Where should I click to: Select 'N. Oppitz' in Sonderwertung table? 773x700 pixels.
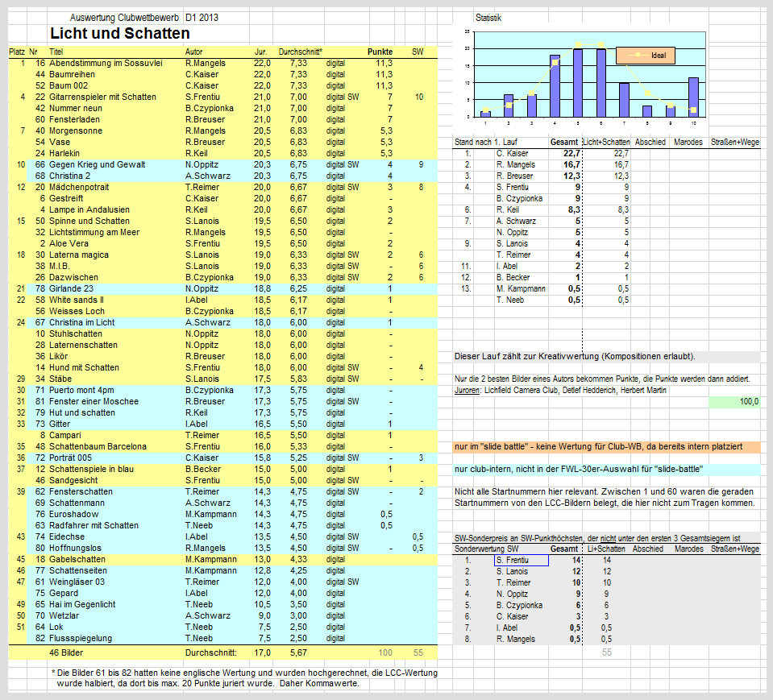click(x=512, y=594)
